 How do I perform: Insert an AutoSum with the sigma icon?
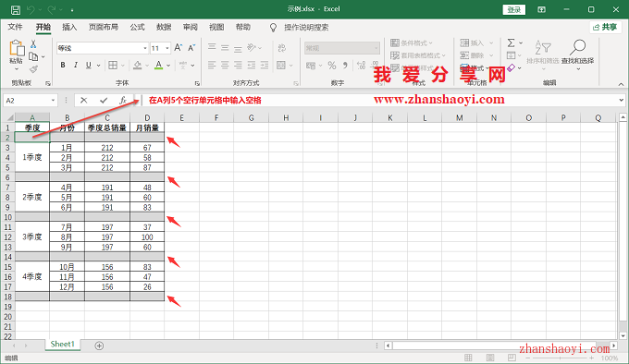coord(511,42)
